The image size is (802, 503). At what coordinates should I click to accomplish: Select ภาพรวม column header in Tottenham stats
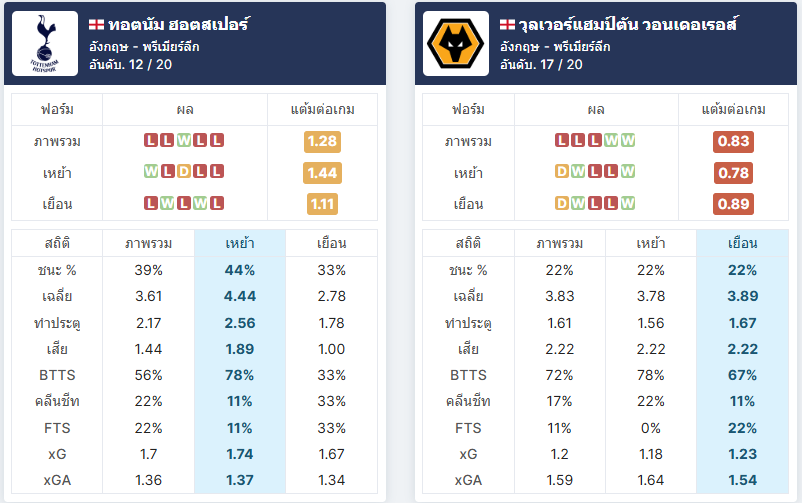tap(148, 244)
